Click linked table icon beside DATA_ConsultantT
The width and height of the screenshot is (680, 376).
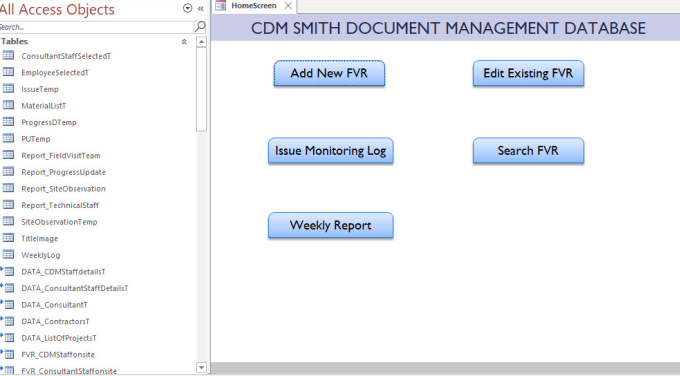tap(7, 304)
